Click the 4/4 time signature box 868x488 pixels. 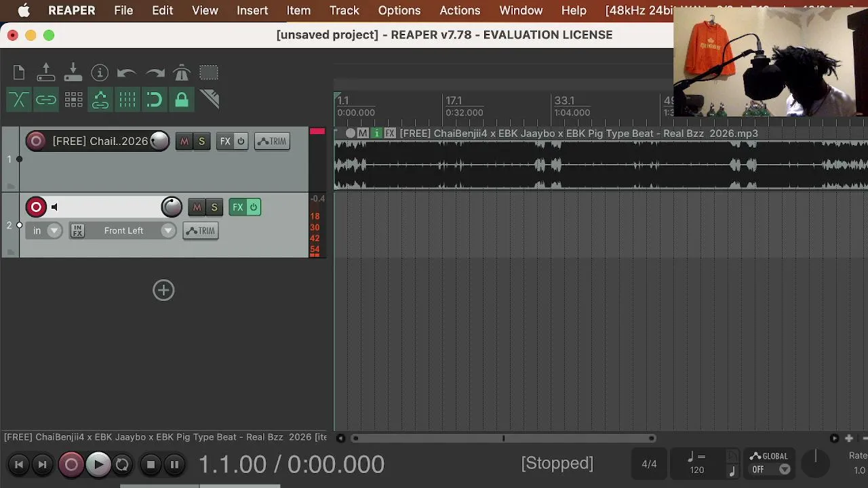649,464
